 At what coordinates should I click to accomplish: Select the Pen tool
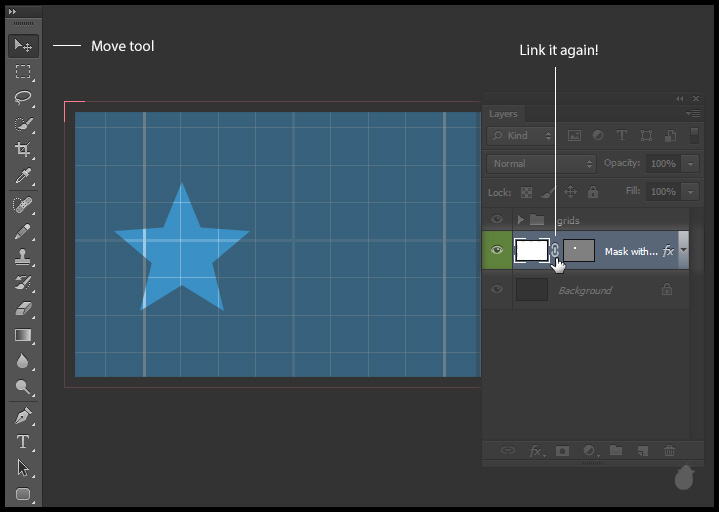[23, 415]
